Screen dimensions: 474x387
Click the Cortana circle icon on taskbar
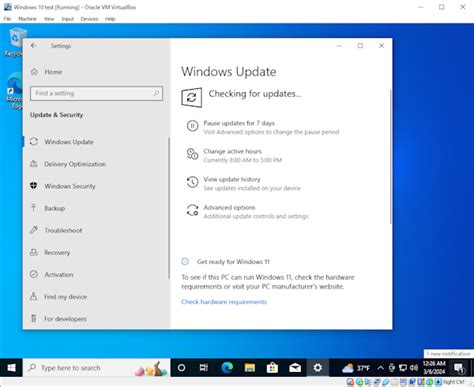click(x=181, y=368)
